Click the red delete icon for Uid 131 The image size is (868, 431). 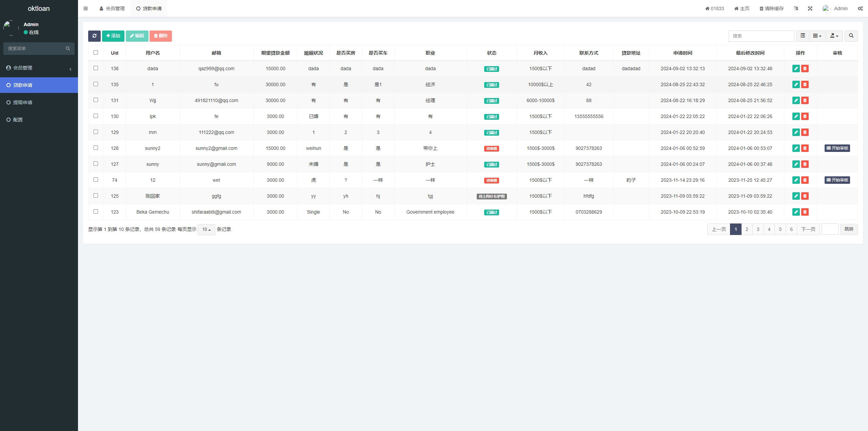tap(805, 100)
